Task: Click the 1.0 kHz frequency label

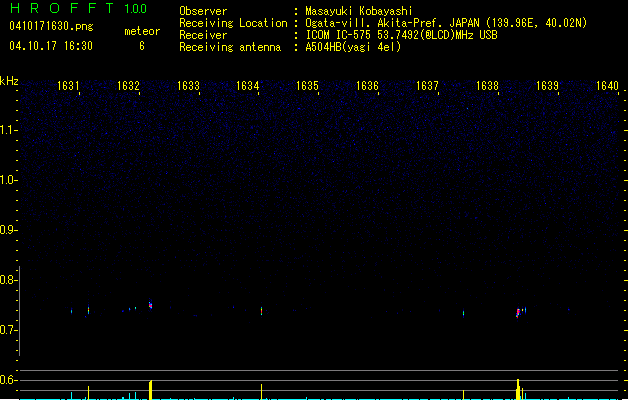Action: tap(8, 180)
